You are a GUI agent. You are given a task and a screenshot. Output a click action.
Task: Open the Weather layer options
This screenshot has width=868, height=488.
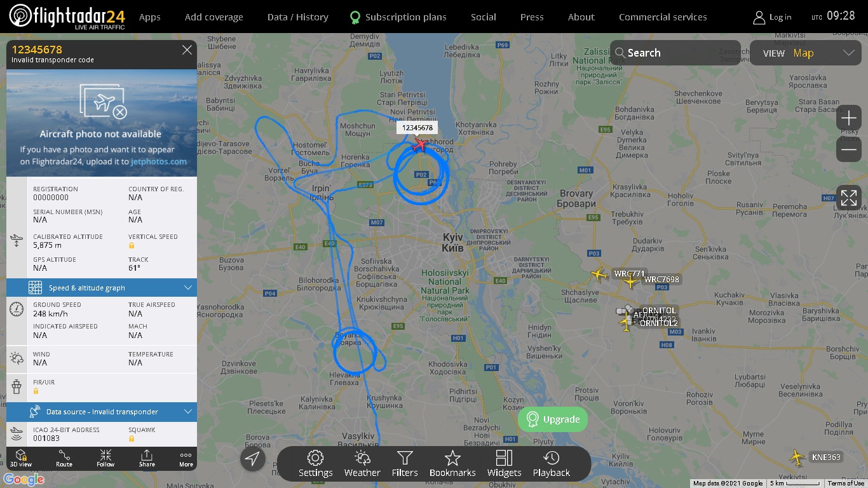point(362,464)
